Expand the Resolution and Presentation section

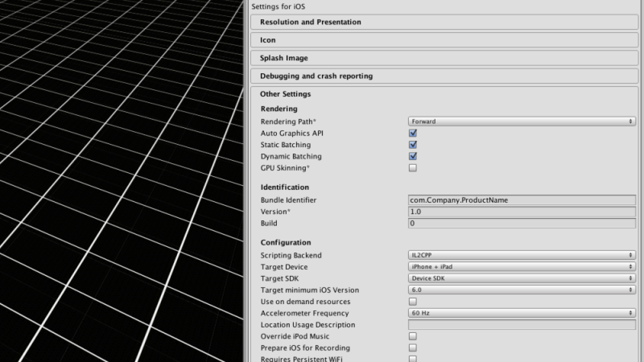click(x=444, y=23)
